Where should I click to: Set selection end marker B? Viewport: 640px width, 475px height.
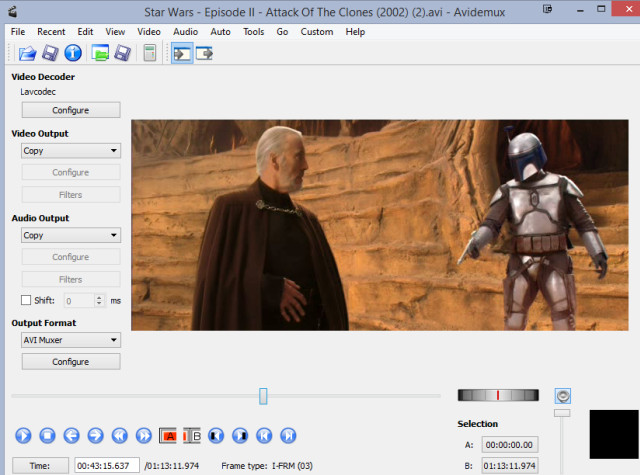coord(192,435)
